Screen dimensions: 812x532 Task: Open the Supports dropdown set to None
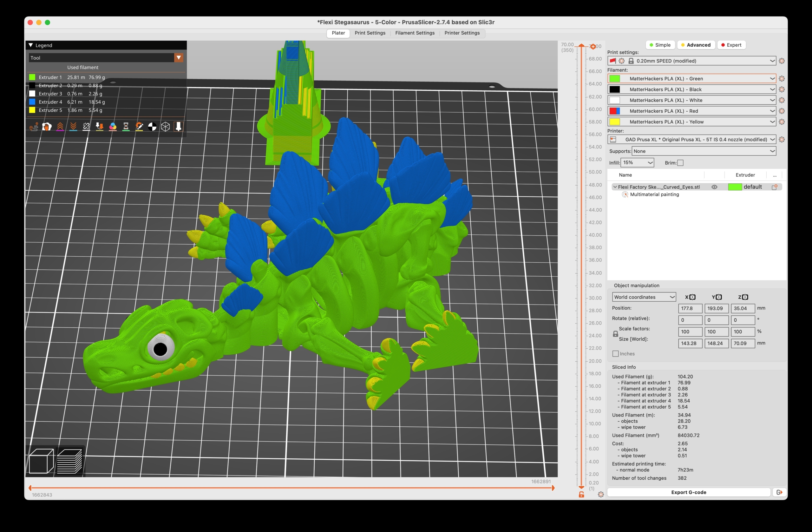(704, 151)
